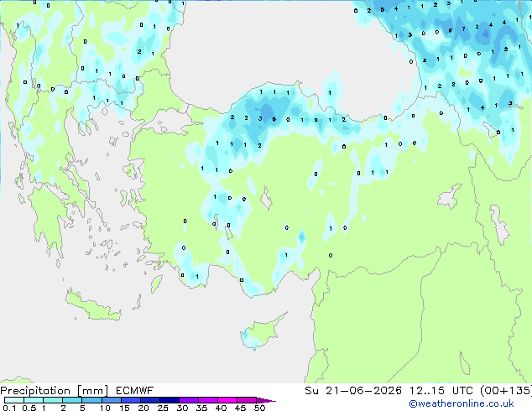The width and height of the screenshot is (532, 411).
Task: Click the "12..15 UTC" time label
Action: [x=441, y=391]
